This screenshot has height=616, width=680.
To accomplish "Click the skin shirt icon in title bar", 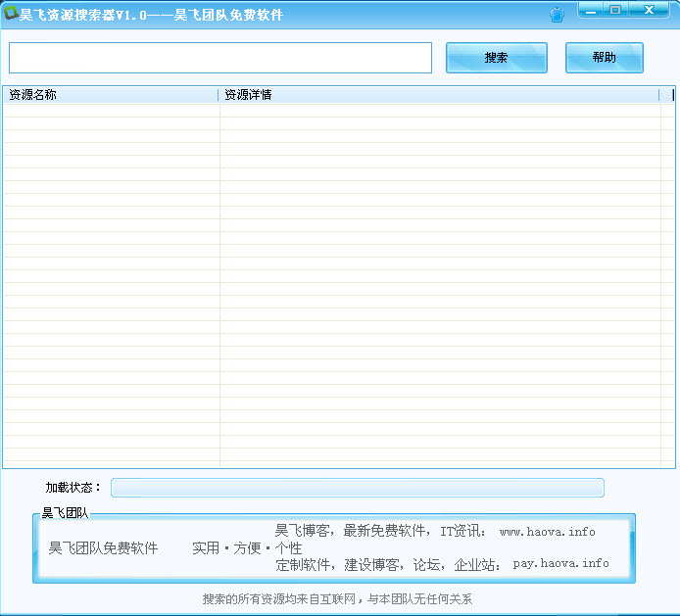I will pos(558,15).
